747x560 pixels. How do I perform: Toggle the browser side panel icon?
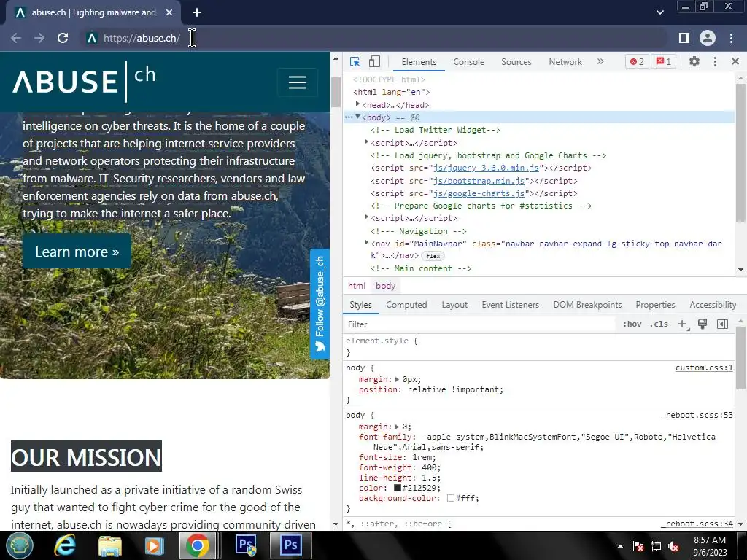(x=684, y=38)
